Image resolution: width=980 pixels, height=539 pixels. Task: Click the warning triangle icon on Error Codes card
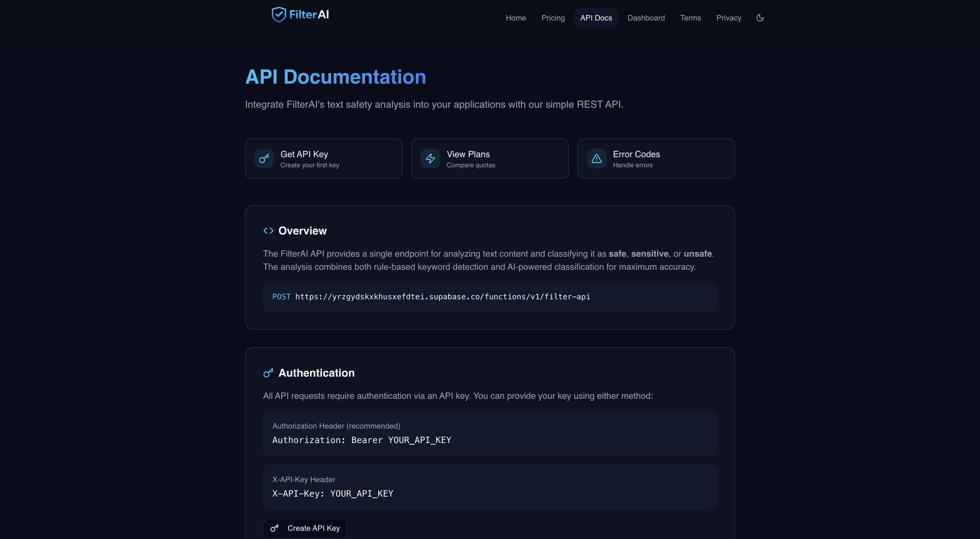tap(596, 159)
